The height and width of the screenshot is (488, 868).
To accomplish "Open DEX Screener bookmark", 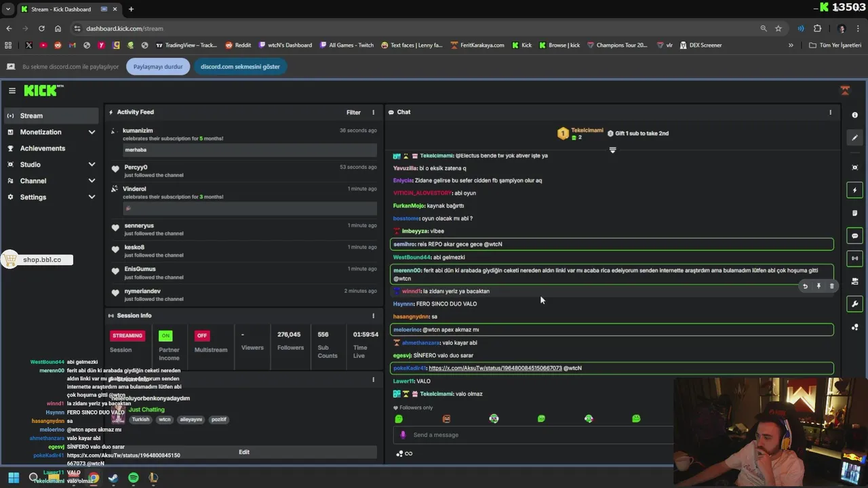I will tap(700, 45).
